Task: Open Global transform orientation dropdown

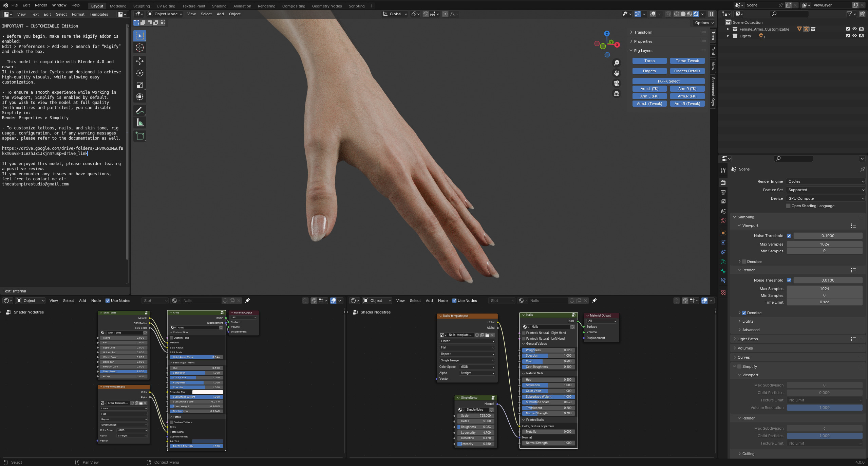Action: pos(395,14)
